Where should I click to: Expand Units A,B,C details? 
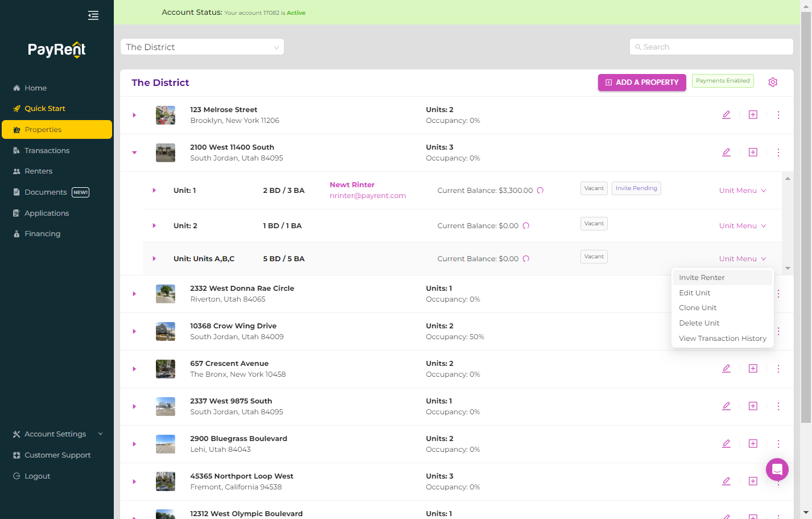[x=154, y=259]
